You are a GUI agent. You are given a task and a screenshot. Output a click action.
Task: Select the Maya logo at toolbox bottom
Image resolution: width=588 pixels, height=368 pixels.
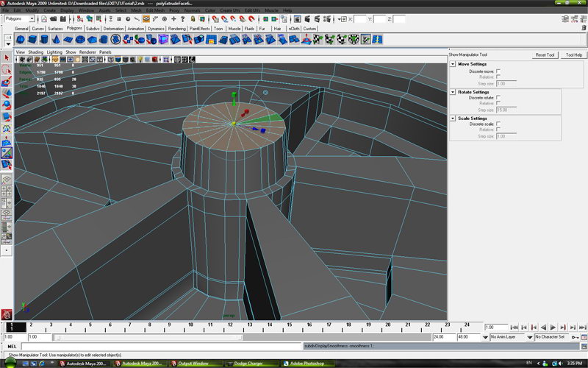point(7,314)
